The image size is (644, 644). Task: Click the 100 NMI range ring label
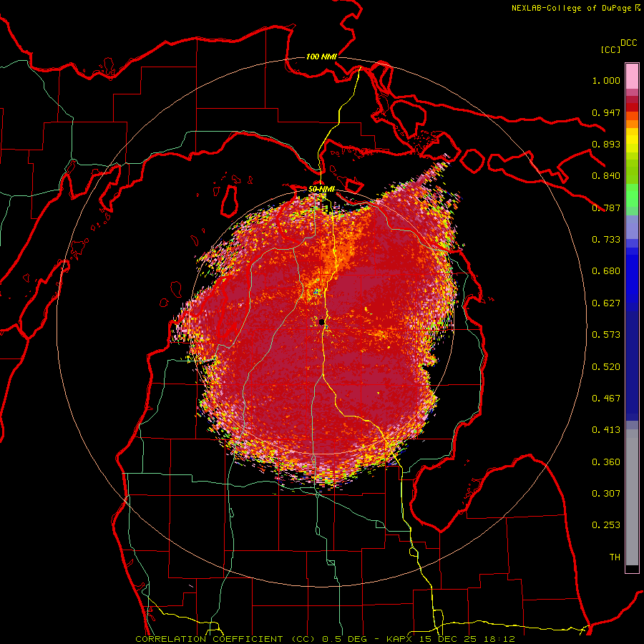coord(321,57)
